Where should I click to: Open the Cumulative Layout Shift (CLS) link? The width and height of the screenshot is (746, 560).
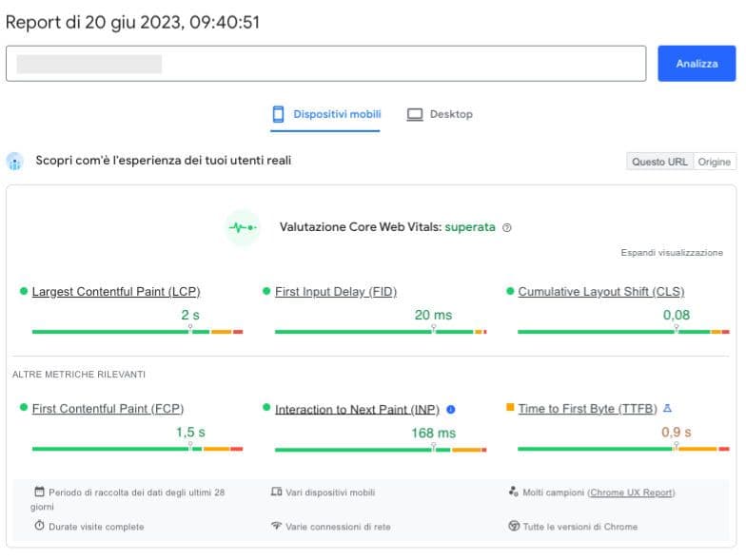click(600, 292)
